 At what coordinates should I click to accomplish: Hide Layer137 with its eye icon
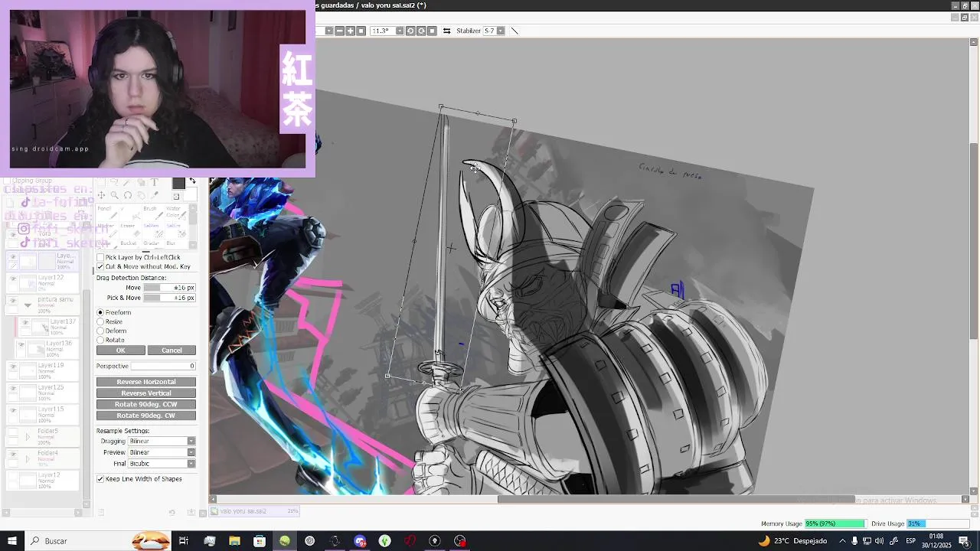pos(25,324)
